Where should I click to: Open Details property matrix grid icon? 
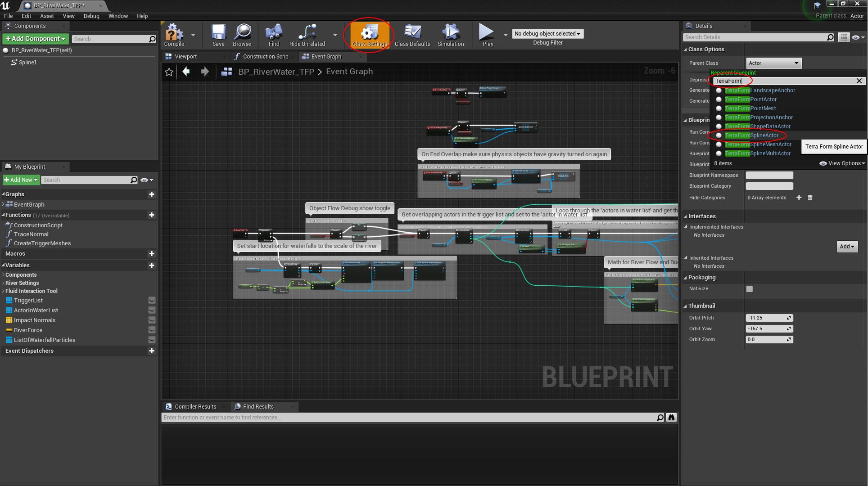[844, 37]
